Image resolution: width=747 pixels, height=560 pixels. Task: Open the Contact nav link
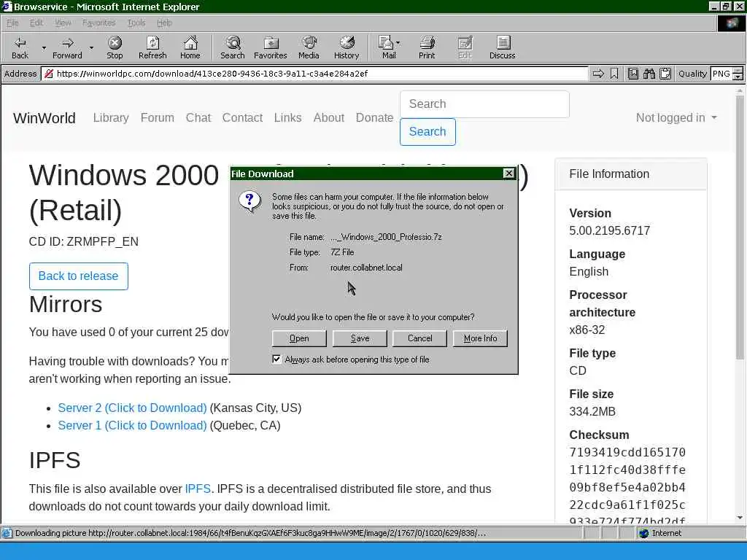click(242, 117)
